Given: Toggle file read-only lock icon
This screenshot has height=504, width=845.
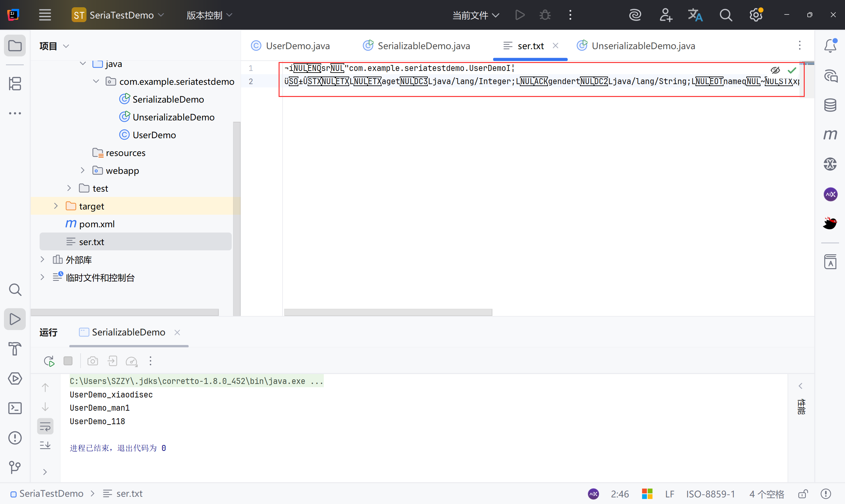Looking at the screenshot, I should tap(803, 493).
